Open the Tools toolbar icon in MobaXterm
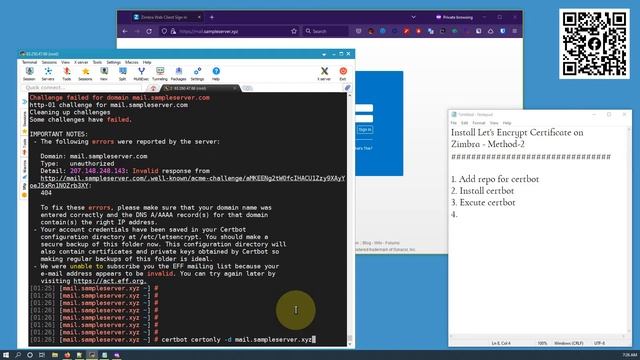This screenshot has width=640, height=360. (x=67, y=73)
